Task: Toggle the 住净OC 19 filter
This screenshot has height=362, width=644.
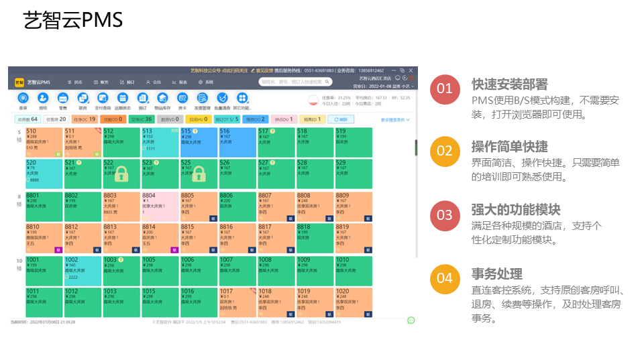Action: [x=85, y=119]
